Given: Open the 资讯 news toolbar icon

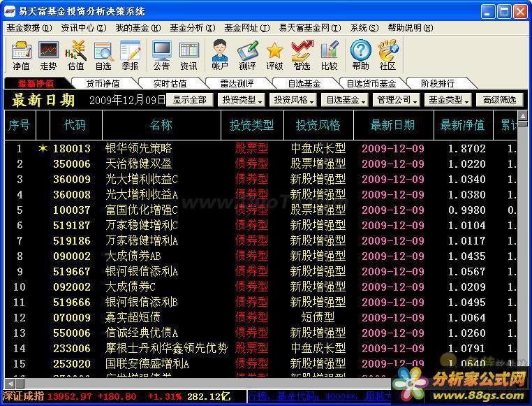Looking at the screenshot, I should 189,55.
